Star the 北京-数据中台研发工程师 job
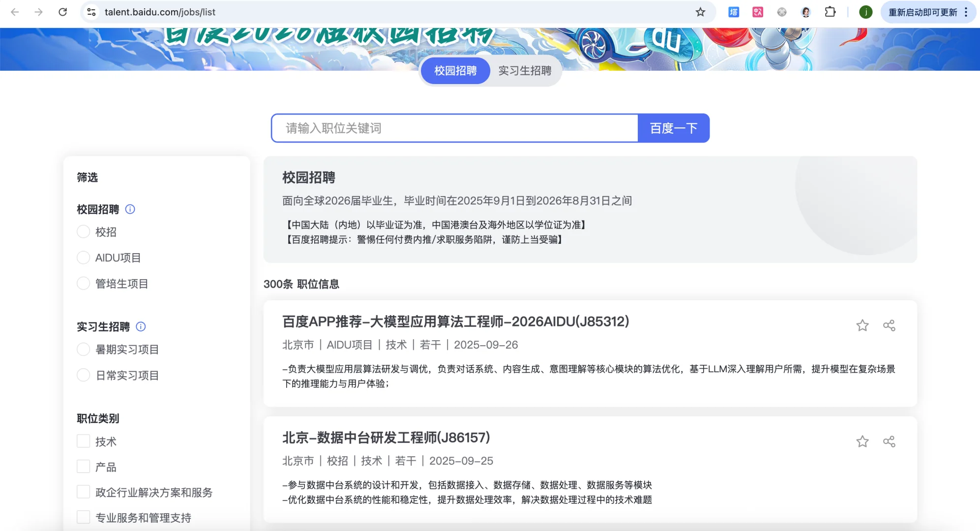Viewport: 980px width, 531px height. [862, 442]
